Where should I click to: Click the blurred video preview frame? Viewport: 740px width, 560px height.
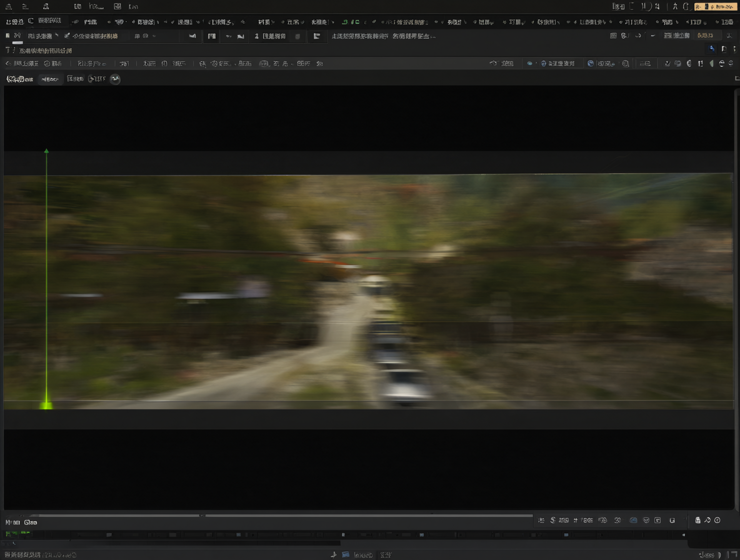coord(369,291)
